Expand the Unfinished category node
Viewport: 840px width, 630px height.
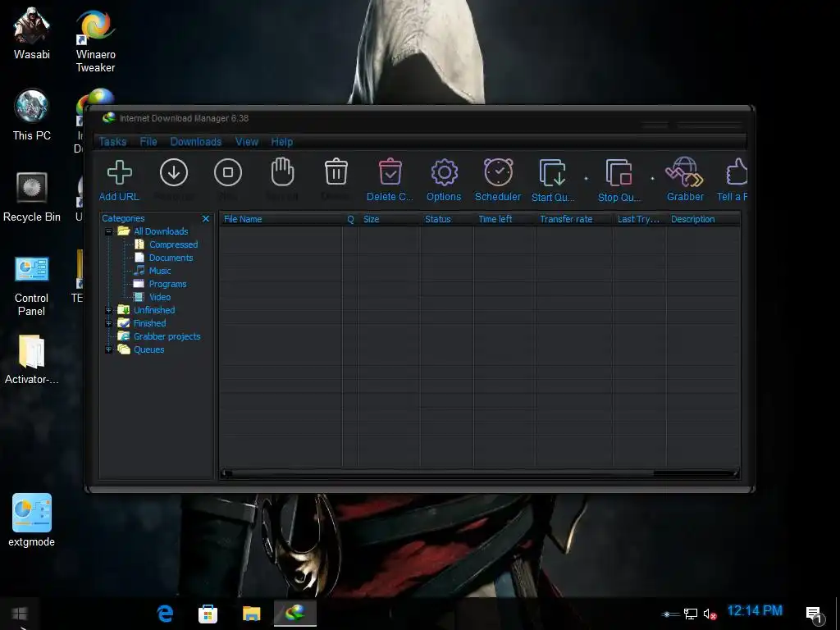109,310
